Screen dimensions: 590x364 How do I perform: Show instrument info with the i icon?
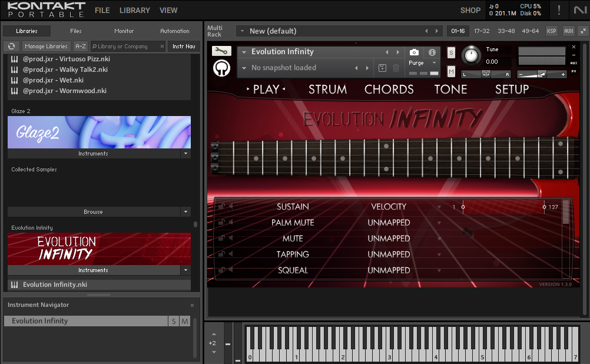432,52
